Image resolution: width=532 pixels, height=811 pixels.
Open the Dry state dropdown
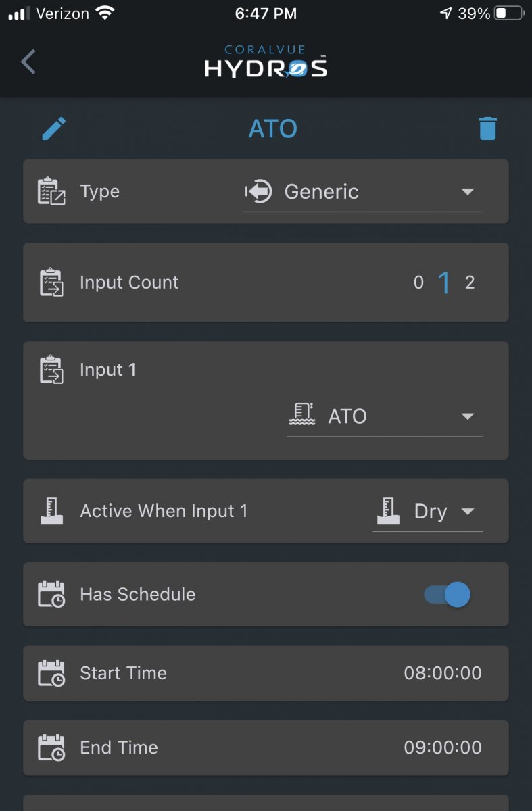(427, 512)
